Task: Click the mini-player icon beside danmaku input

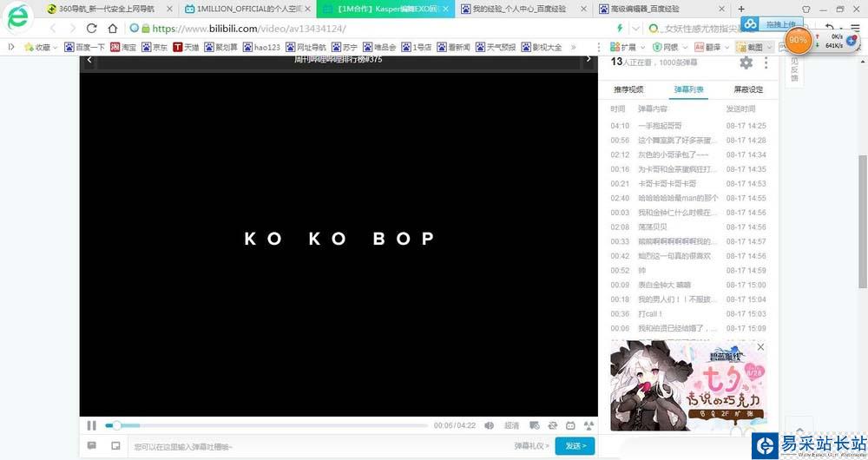Action: 115,445
